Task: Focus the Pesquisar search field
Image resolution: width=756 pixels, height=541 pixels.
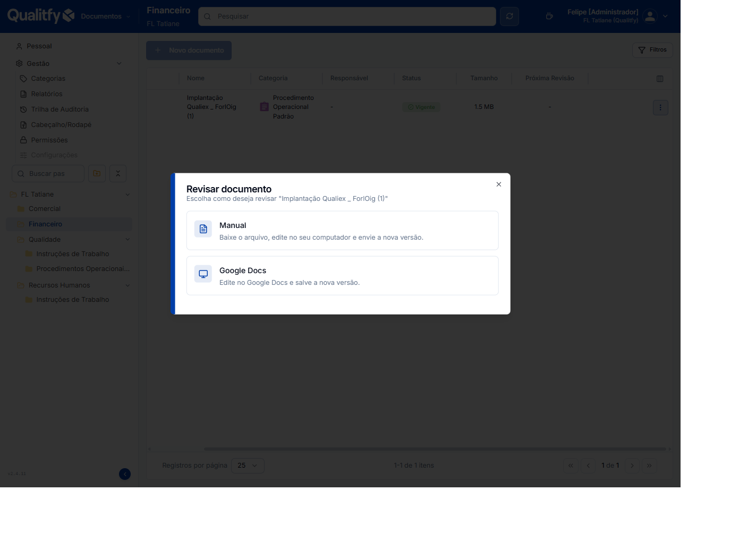Action: click(x=347, y=16)
